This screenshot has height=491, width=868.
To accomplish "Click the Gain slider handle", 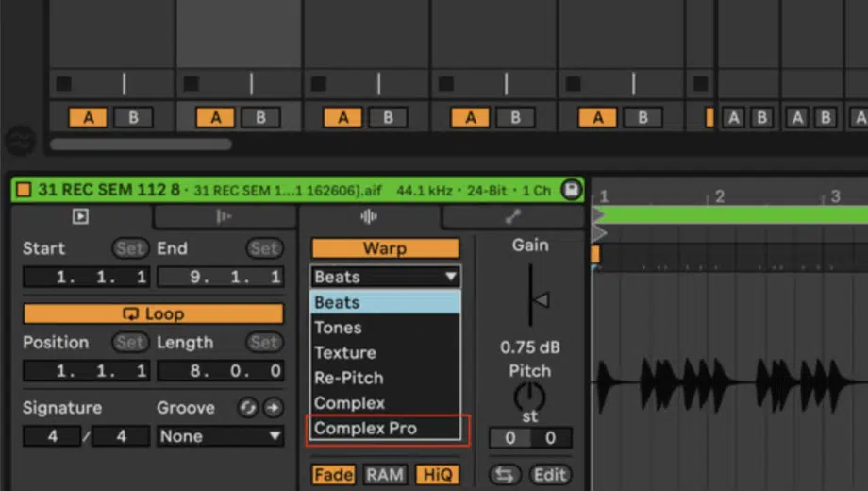I will pos(541,300).
